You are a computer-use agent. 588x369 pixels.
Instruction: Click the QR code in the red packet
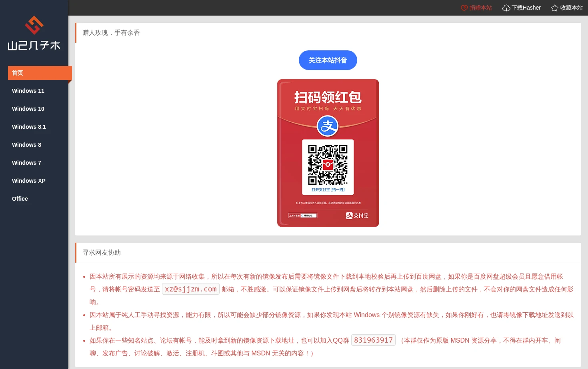click(328, 164)
